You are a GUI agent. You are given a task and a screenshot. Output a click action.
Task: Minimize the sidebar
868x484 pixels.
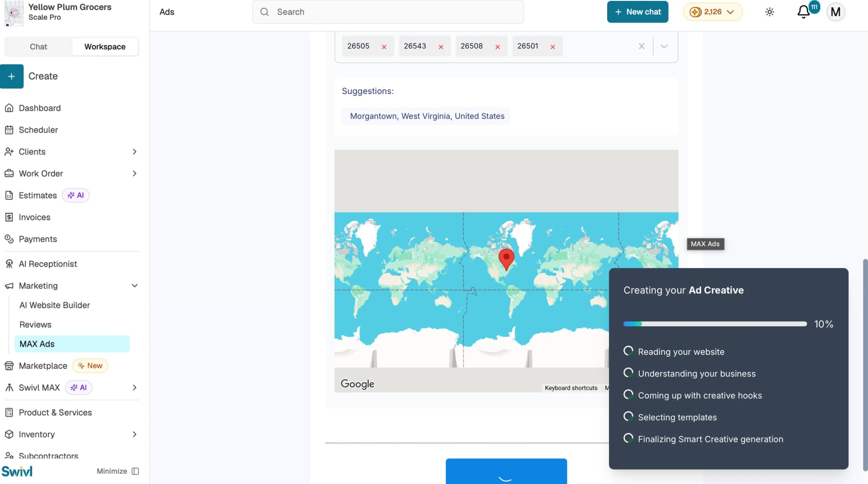[118, 471]
